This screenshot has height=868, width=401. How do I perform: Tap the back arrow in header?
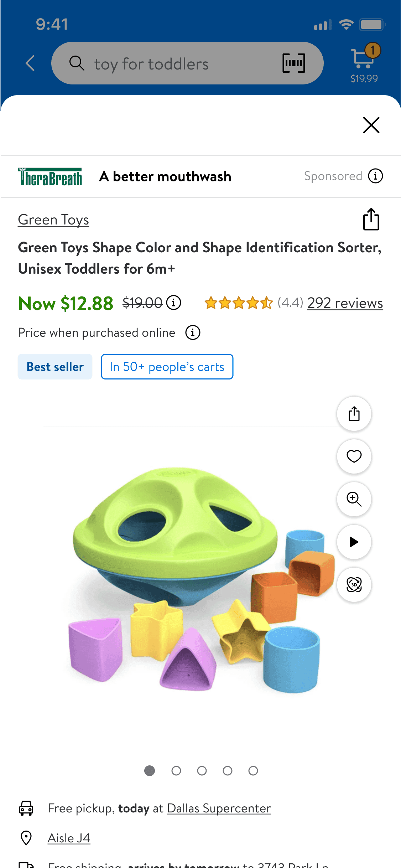coord(31,63)
